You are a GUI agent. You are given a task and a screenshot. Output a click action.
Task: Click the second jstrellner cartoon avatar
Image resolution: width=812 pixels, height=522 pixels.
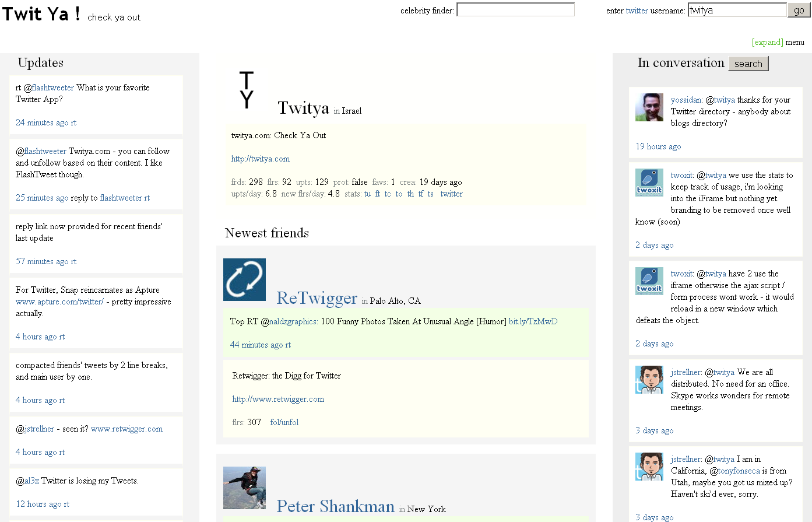[649, 467]
